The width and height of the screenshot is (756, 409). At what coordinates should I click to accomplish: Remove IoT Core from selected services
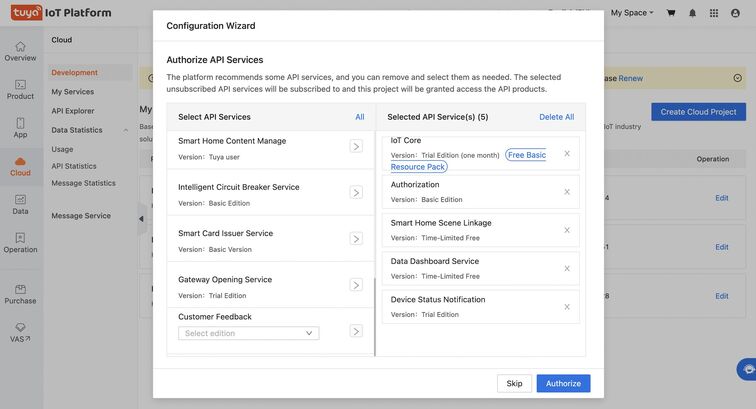[x=567, y=154]
